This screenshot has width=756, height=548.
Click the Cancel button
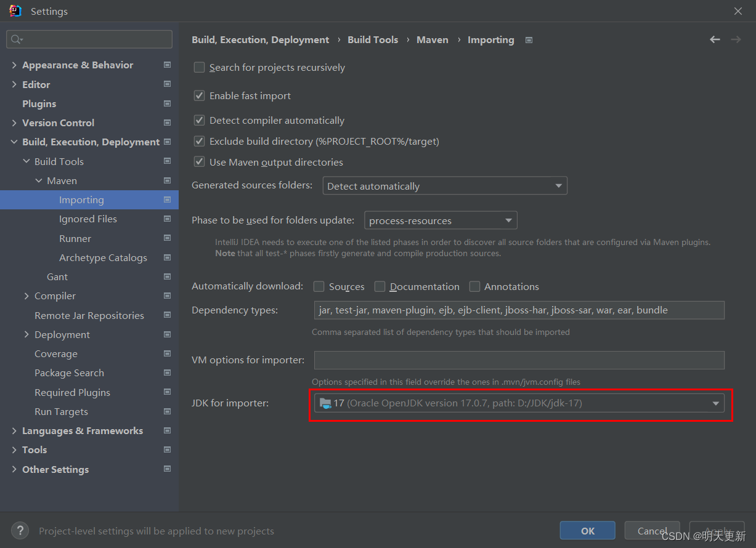pyautogui.click(x=652, y=531)
